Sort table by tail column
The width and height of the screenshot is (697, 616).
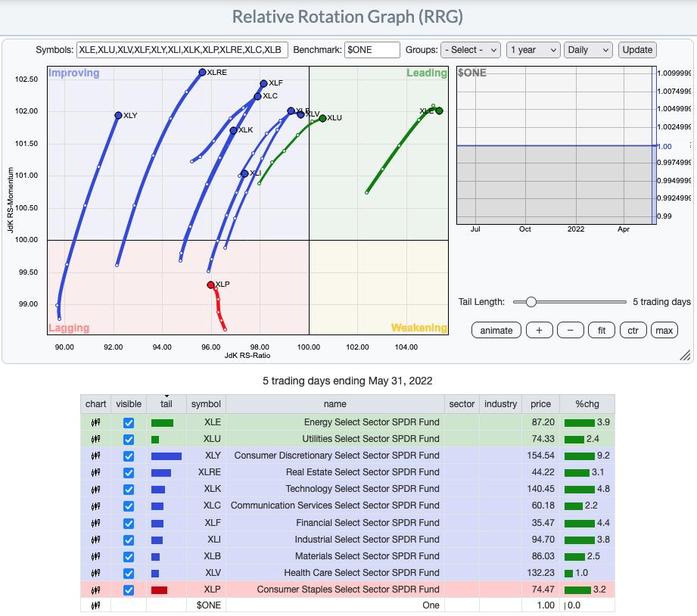pyautogui.click(x=166, y=404)
